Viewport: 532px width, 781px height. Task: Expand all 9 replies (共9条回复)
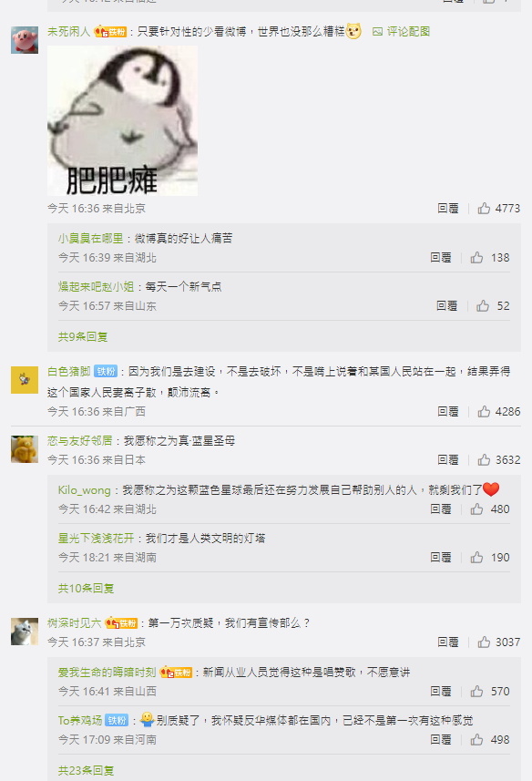[83, 336]
